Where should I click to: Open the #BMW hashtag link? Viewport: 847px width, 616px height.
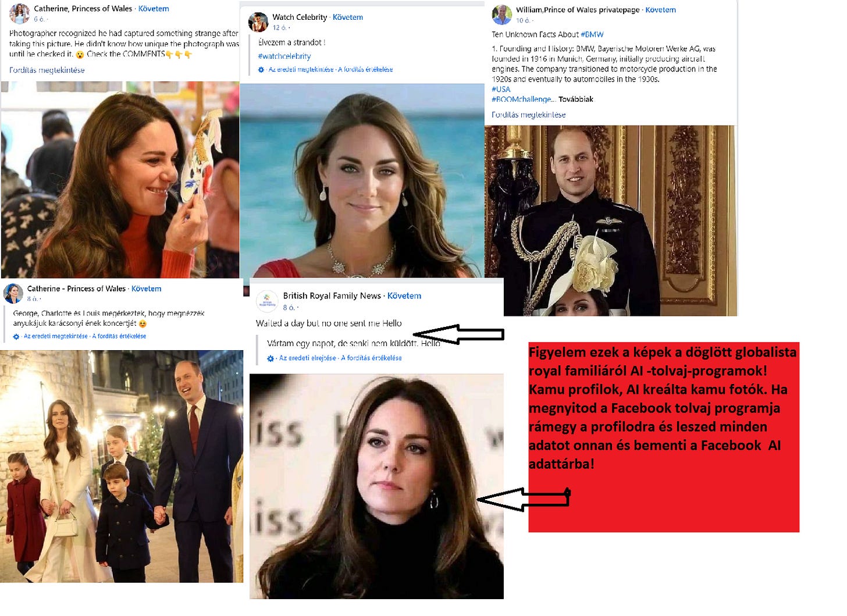point(592,34)
